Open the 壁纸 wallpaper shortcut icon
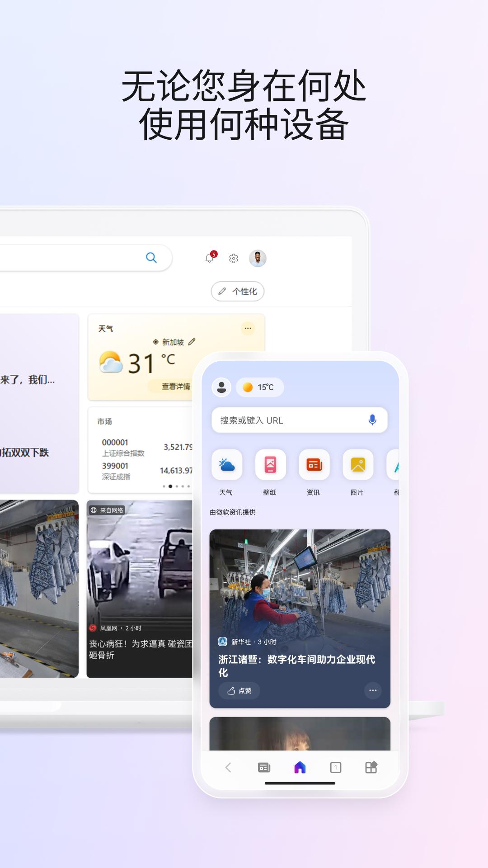Image resolution: width=488 pixels, height=868 pixels. point(270,465)
